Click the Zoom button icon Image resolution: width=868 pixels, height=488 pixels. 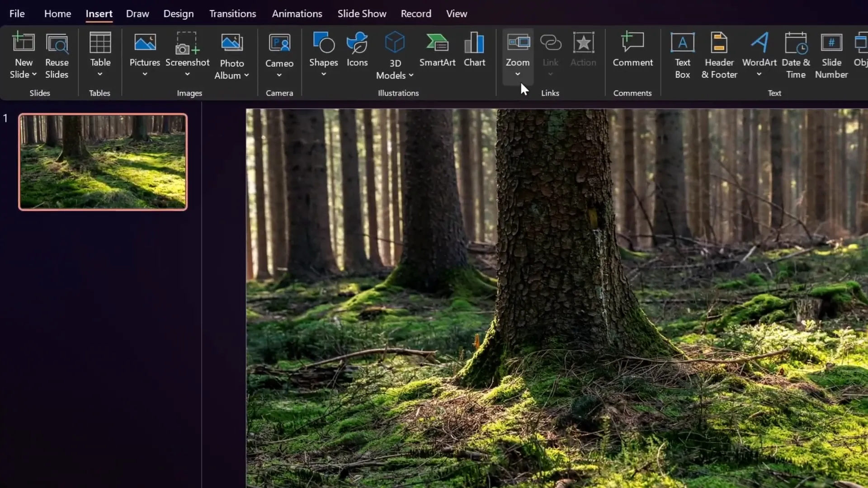518,43
